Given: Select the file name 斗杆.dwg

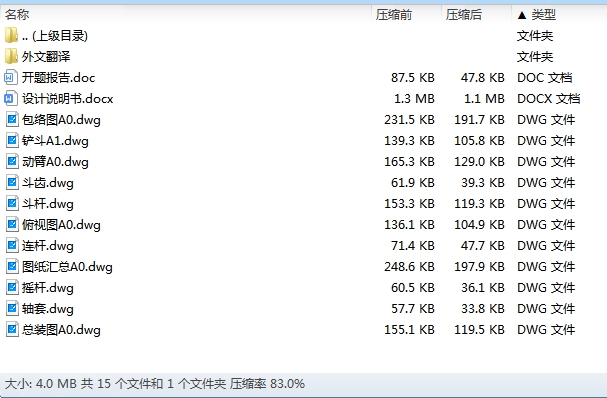Looking at the screenshot, I should pos(48,203).
